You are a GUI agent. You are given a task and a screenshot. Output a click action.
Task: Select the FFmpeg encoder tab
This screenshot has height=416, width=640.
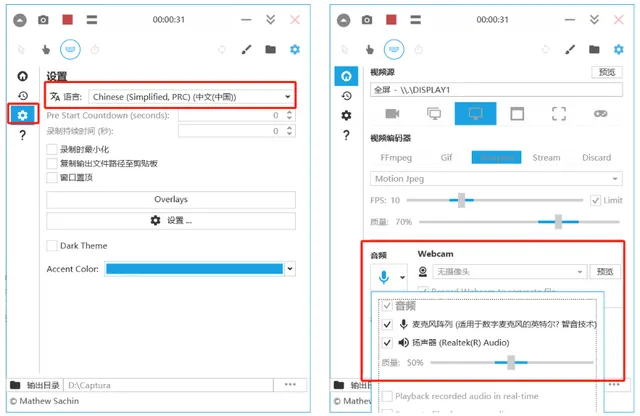(396, 158)
